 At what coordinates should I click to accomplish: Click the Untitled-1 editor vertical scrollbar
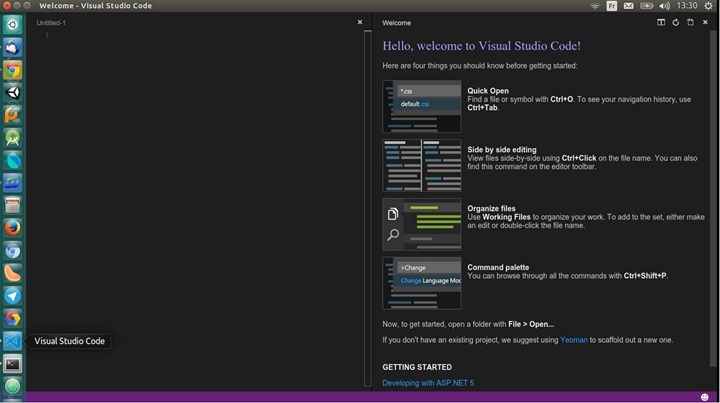[368, 208]
